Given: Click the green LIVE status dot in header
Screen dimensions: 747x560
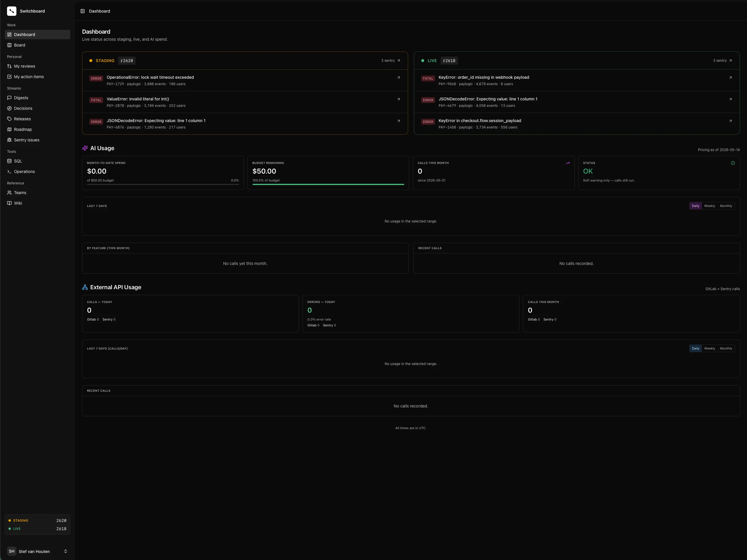Looking at the screenshot, I should (x=422, y=61).
